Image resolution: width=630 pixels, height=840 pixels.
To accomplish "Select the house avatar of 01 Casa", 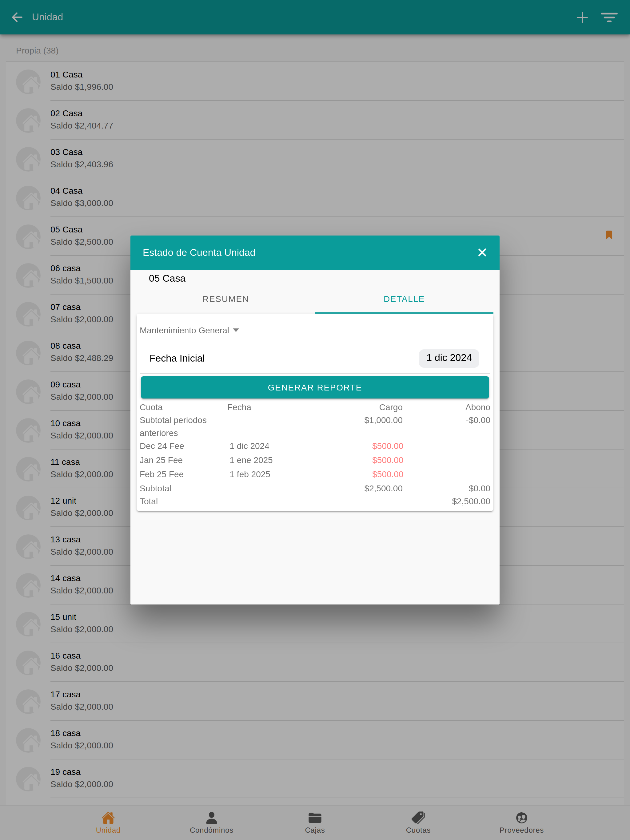I will pyautogui.click(x=29, y=81).
